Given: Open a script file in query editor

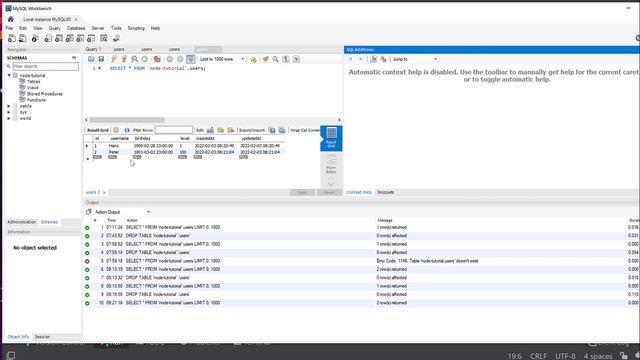Looking at the screenshot, I should pos(91,59).
